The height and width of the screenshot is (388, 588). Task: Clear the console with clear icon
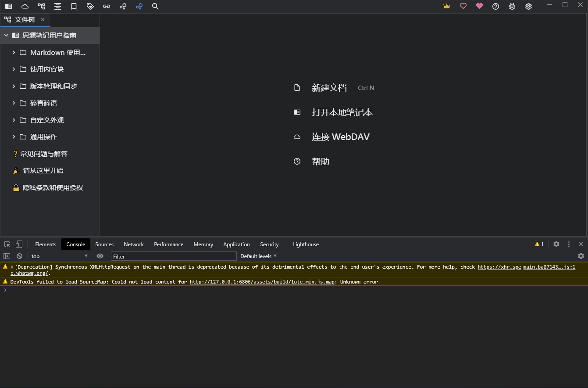[x=19, y=256]
